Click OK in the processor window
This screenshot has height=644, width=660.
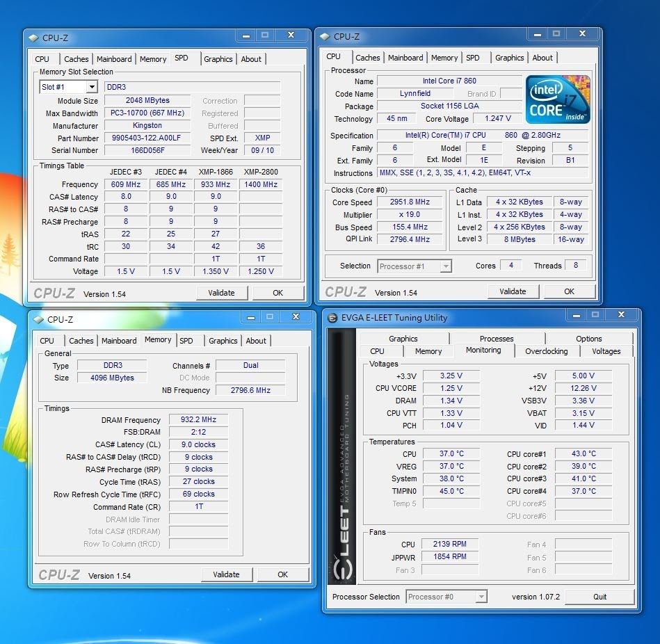pyautogui.click(x=569, y=291)
